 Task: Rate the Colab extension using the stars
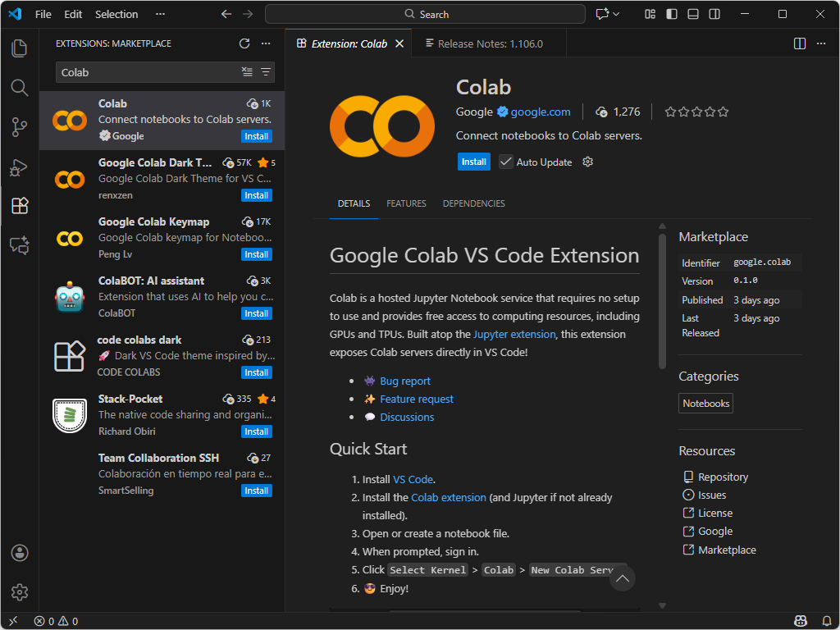[x=696, y=112]
